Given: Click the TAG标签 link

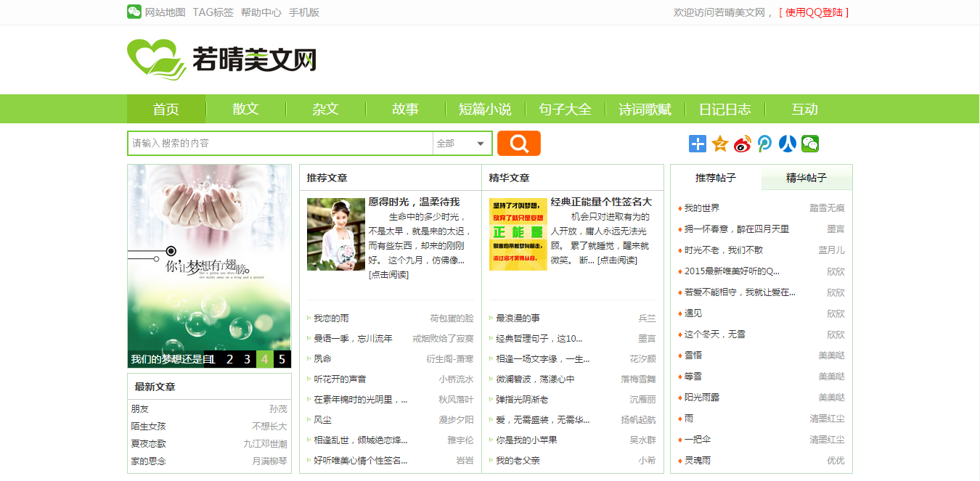Looking at the screenshot, I should point(213,12).
